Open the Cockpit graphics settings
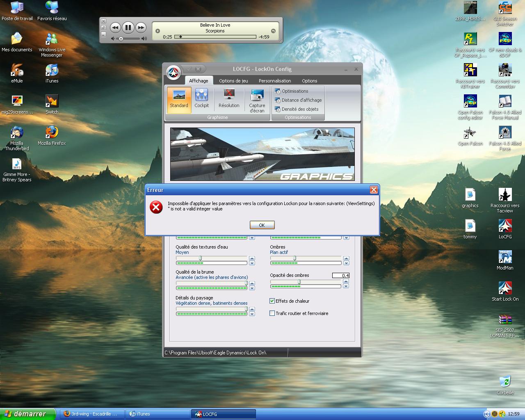This screenshot has width=525, height=420. pos(201,99)
